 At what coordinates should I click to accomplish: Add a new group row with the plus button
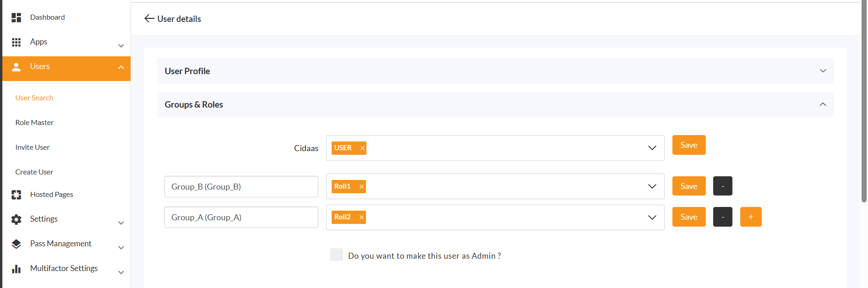click(x=750, y=217)
